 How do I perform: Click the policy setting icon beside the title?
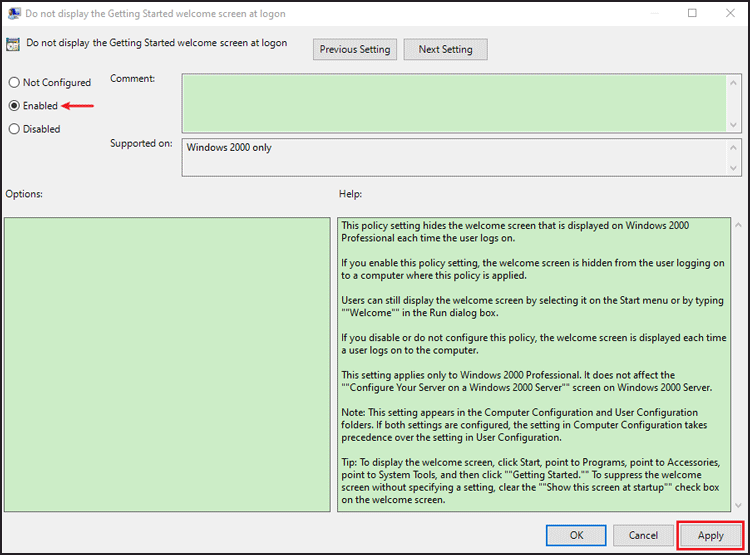click(x=13, y=44)
